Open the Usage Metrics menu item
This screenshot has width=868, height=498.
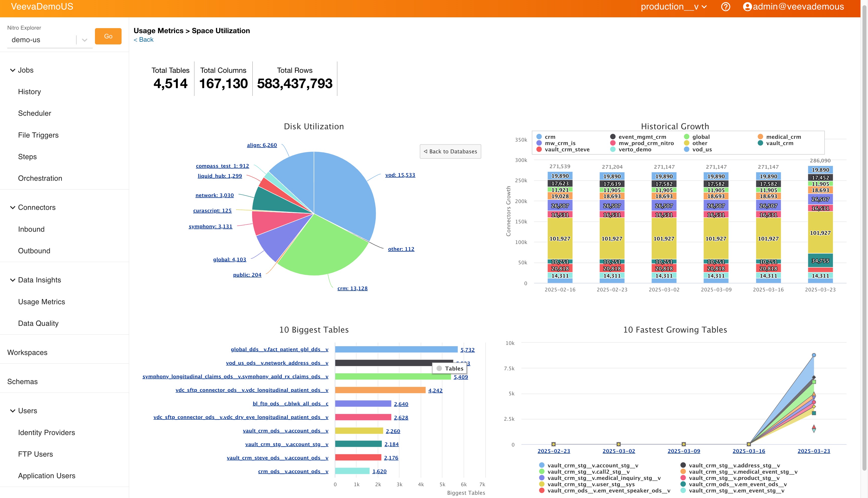coord(41,302)
